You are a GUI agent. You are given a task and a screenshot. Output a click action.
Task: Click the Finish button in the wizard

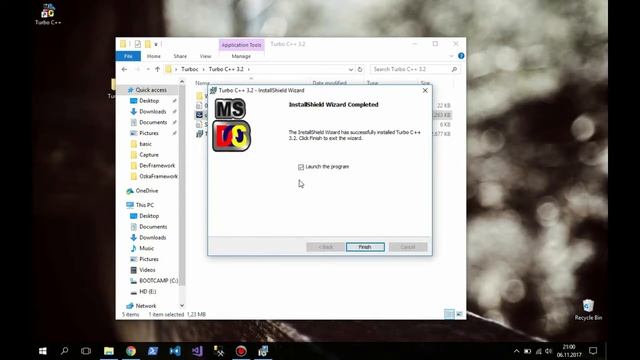(x=365, y=247)
